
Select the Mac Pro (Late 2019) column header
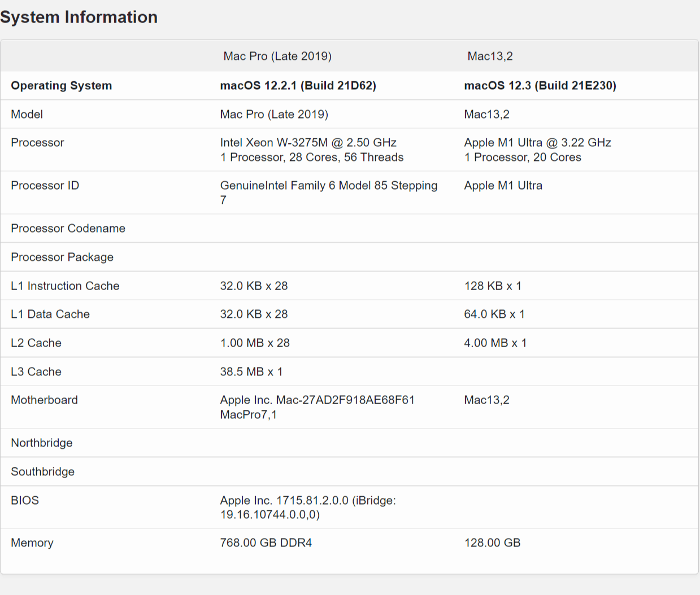tap(277, 56)
